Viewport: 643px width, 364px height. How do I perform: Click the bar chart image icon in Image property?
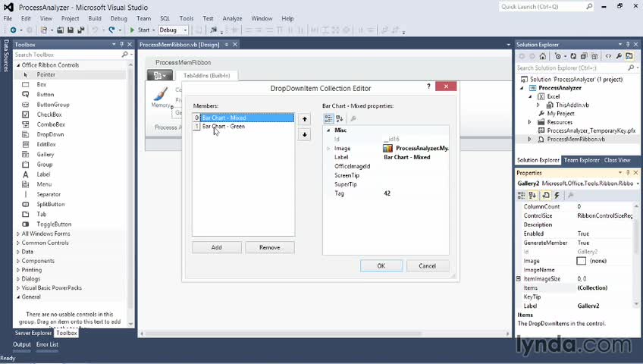pos(387,148)
